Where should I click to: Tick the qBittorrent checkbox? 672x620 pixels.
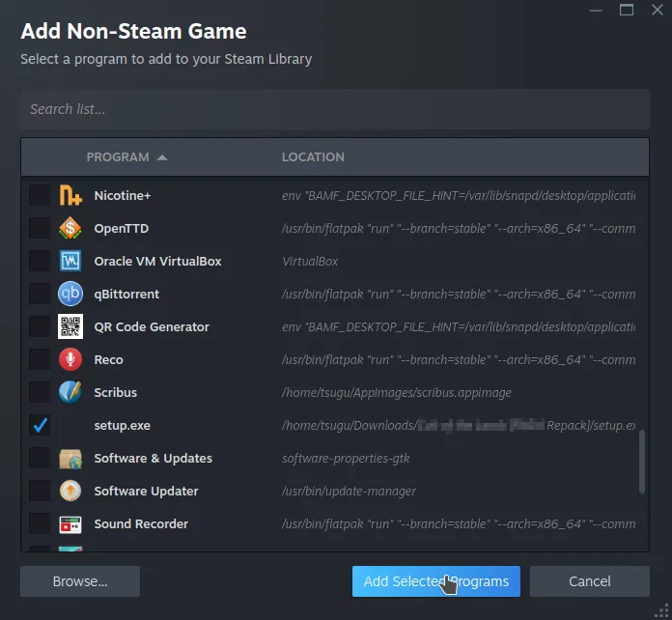point(40,294)
